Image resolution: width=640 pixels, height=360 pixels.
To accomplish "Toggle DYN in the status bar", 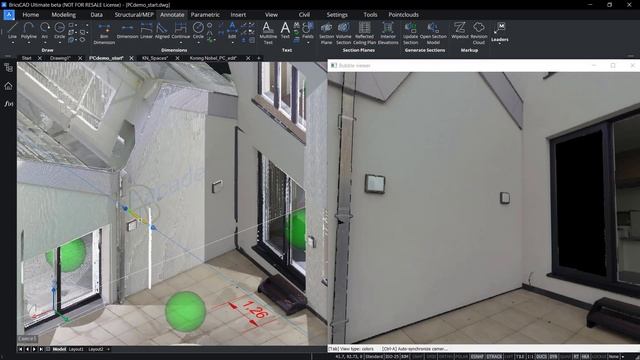I will point(553,356).
